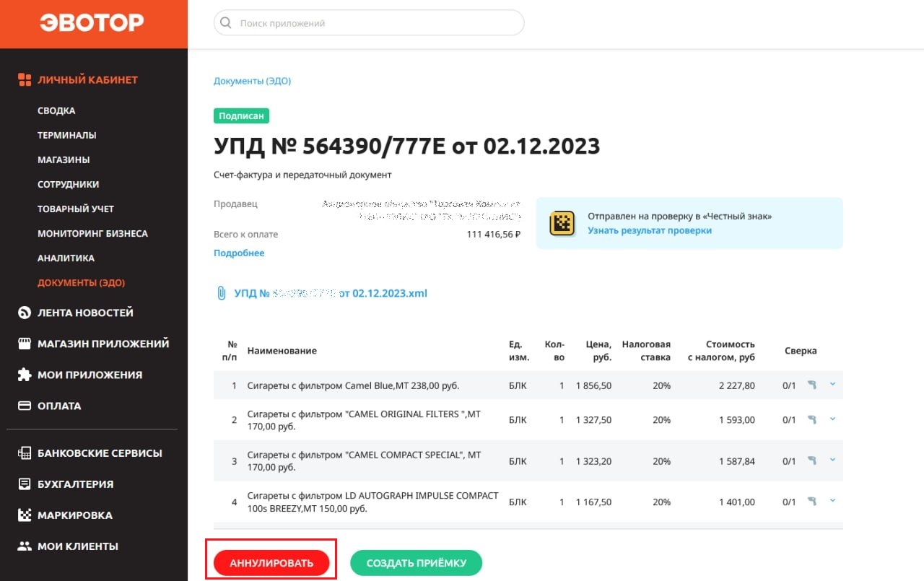924x581 pixels.
Task: Open Мониторинг бизнеса page
Action: [x=92, y=233]
